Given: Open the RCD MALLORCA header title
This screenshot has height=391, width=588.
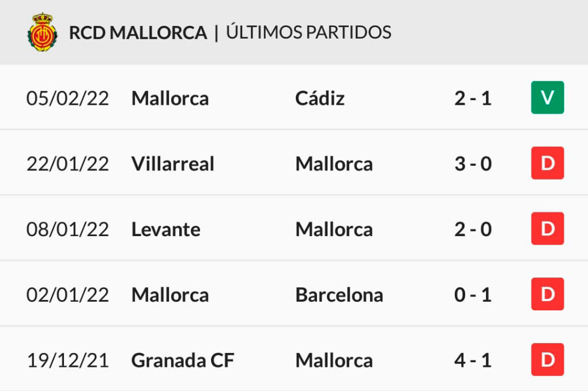Looking at the screenshot, I should pos(138,33).
